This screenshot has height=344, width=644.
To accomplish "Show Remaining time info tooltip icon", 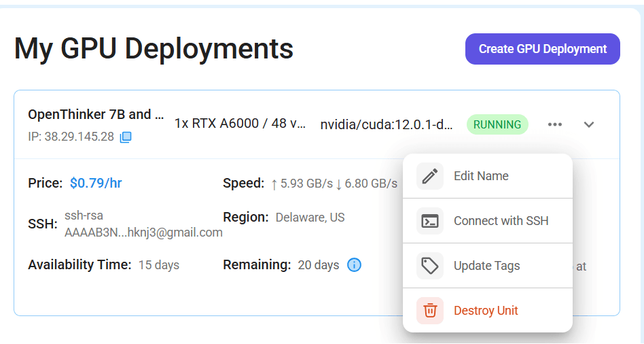I will tap(354, 265).
